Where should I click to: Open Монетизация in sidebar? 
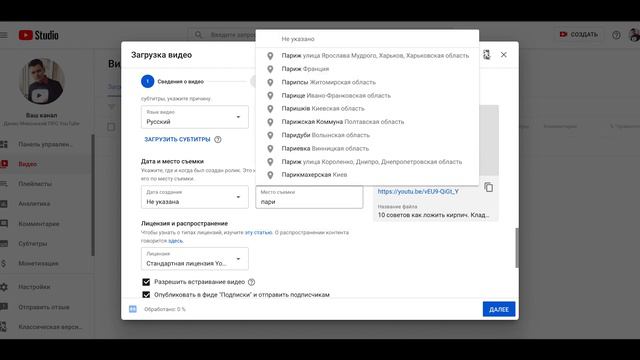[x=46, y=263]
